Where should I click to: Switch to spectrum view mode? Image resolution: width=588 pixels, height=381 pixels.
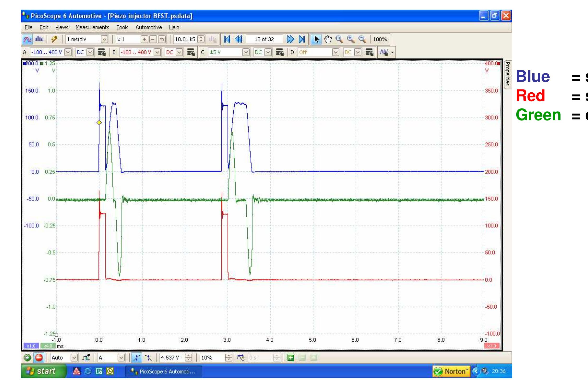click(40, 39)
